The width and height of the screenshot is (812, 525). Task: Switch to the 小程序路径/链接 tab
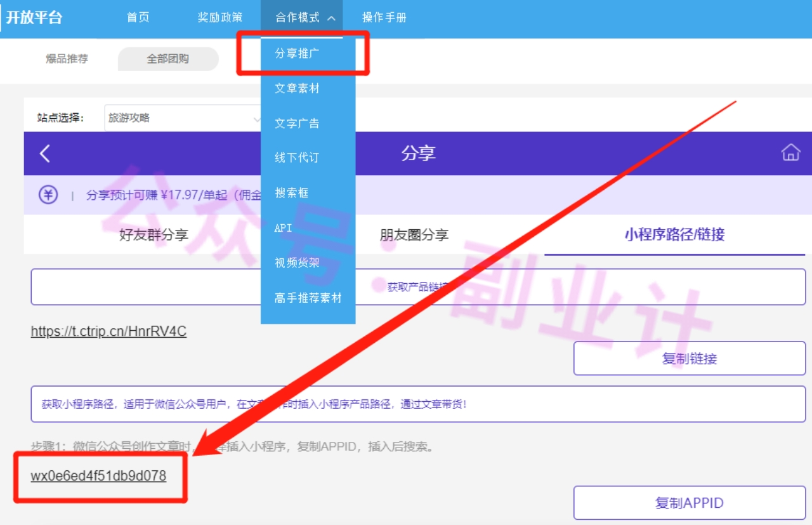pos(674,235)
